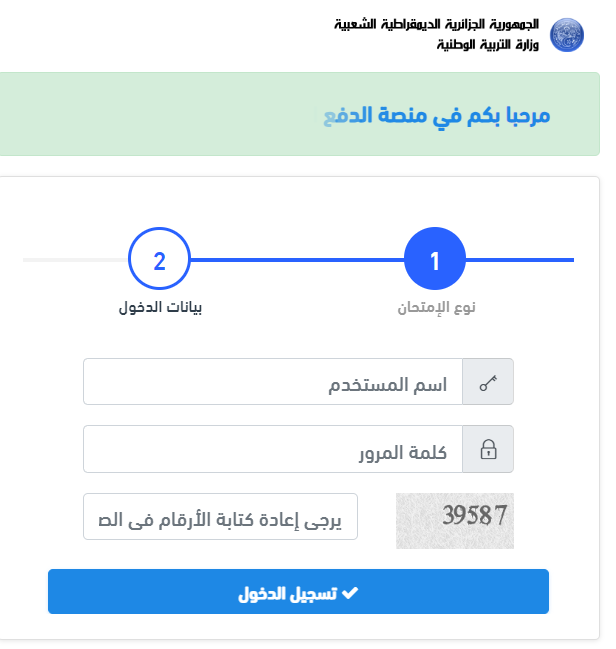Click the blue line right of step 1
Image resolution: width=616 pixels, height=649 pixels.
point(520,260)
